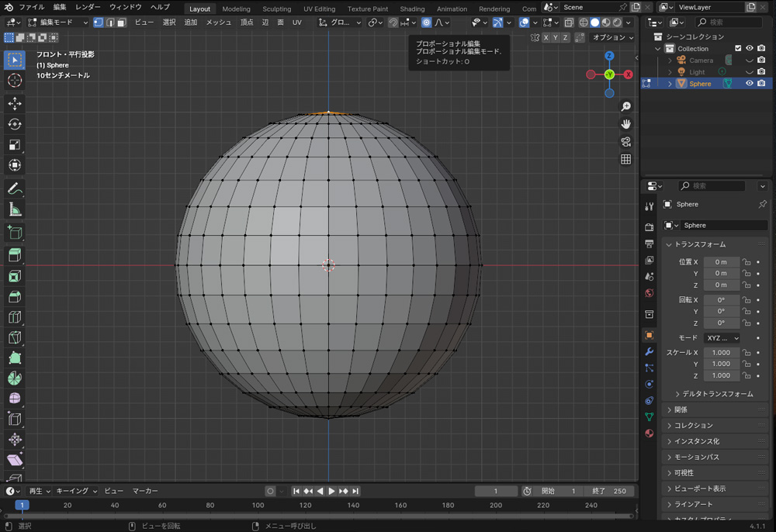
Task: Select the Move tool in the toolbar
Action: [x=15, y=104]
